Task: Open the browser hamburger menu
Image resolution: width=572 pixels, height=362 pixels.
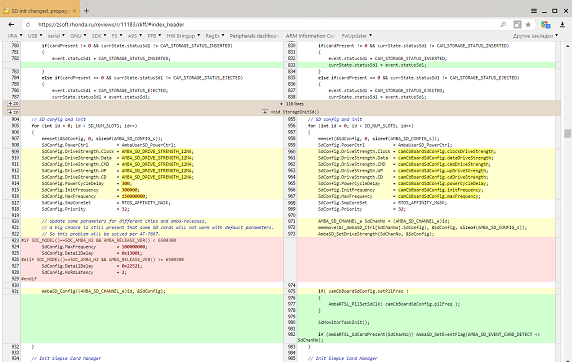Action: click(x=534, y=11)
